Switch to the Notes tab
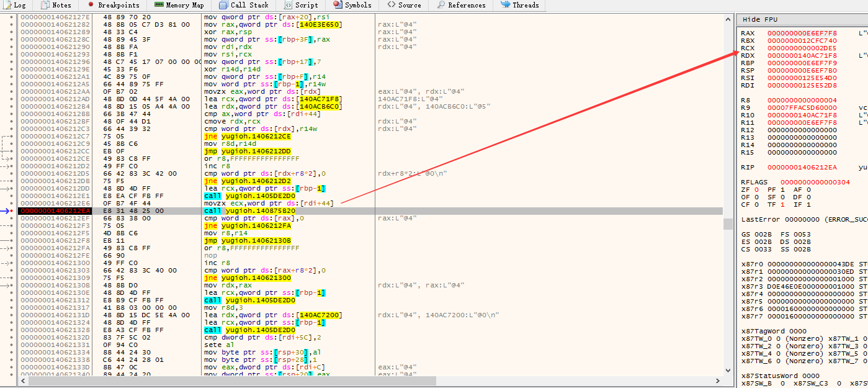868x388 pixels. tap(56, 5)
